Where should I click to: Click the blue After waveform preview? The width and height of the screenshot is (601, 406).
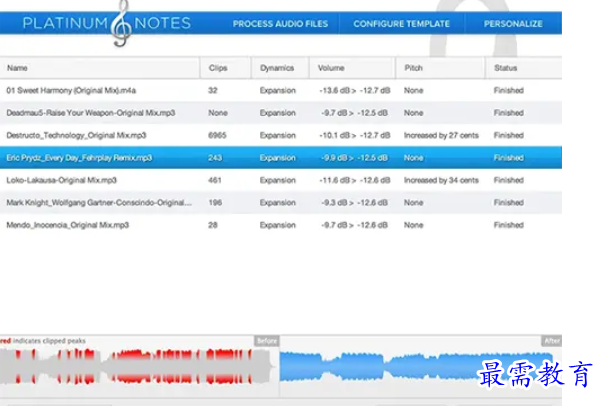pyautogui.click(x=416, y=367)
